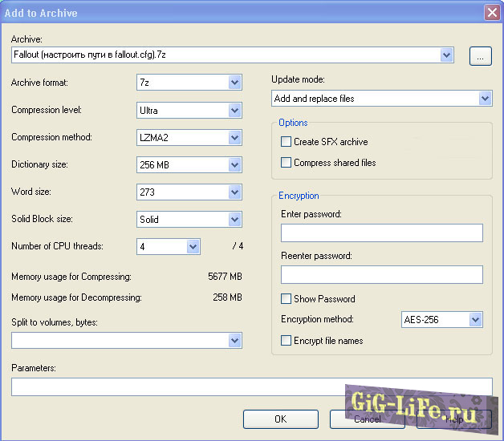Focus the Reenter password field
The image size is (504, 441).
[x=381, y=275]
